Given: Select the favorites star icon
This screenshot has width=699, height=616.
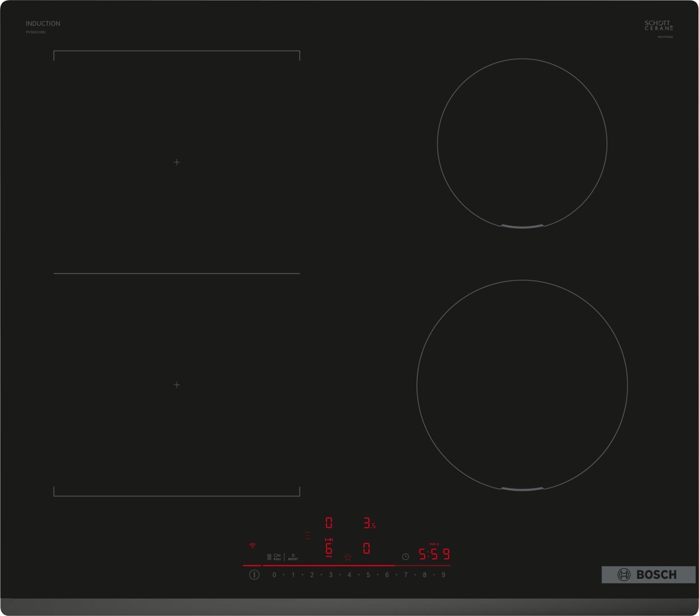Looking at the screenshot, I should coord(348,558).
